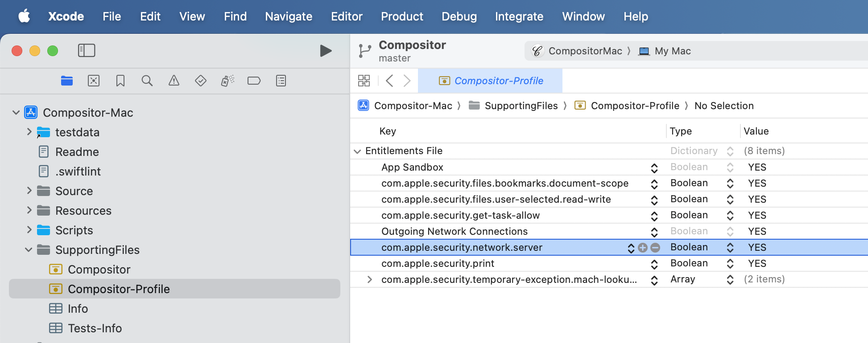The height and width of the screenshot is (343, 868).
Task: Open the Breakpoint navigator icon
Action: (254, 81)
